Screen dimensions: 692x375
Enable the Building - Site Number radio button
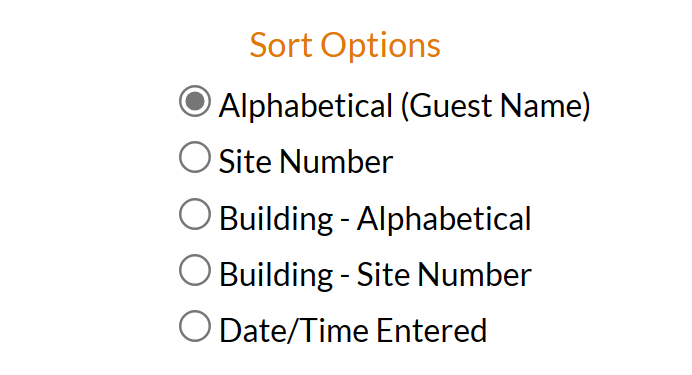coord(195,270)
